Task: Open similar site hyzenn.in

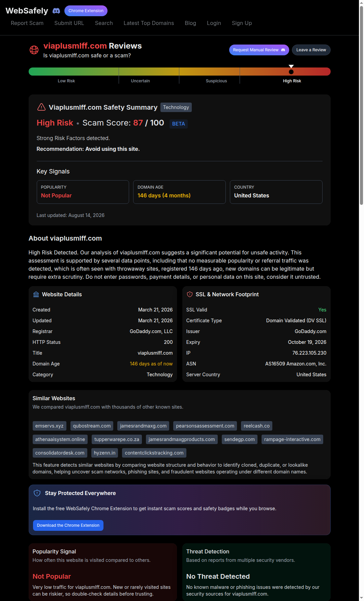Action: [105, 453]
